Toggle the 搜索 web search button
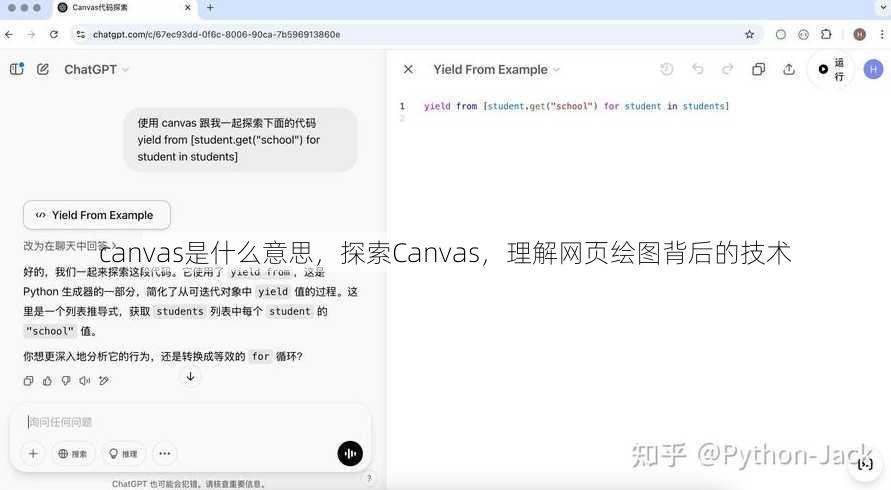The height and width of the screenshot is (490, 891). 73,454
